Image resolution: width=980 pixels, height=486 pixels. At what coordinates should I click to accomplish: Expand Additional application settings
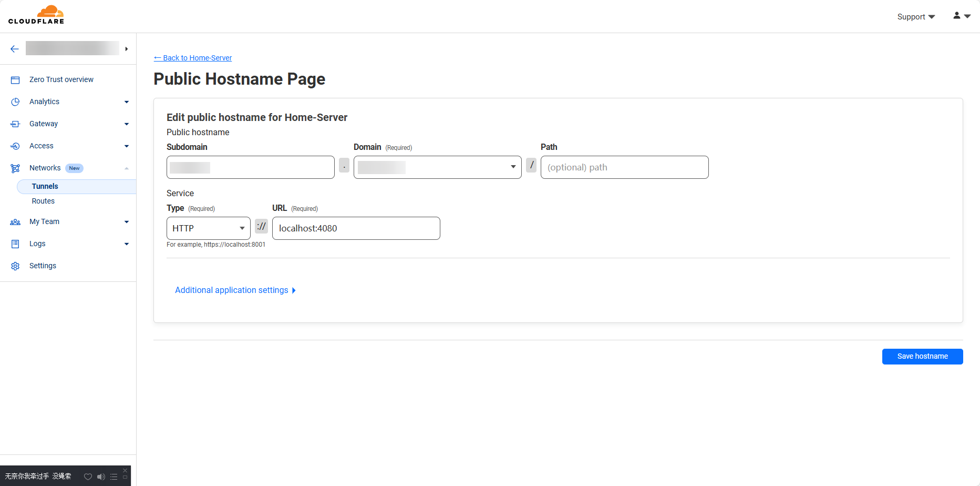[x=235, y=290]
